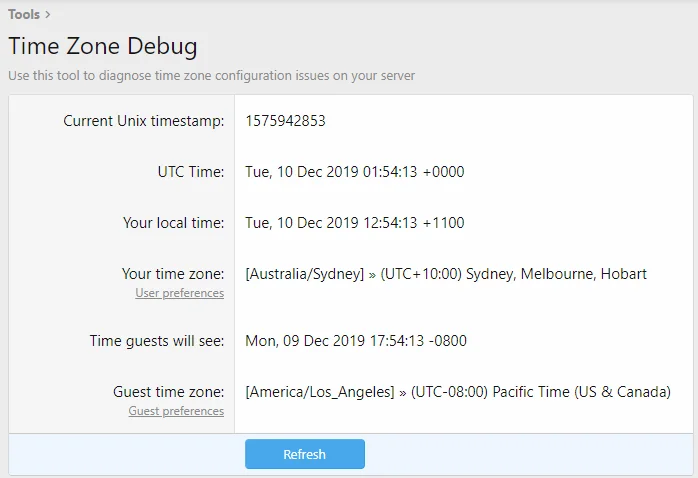698x478 pixels.
Task: Click the Your time zone label
Action: [173, 273]
